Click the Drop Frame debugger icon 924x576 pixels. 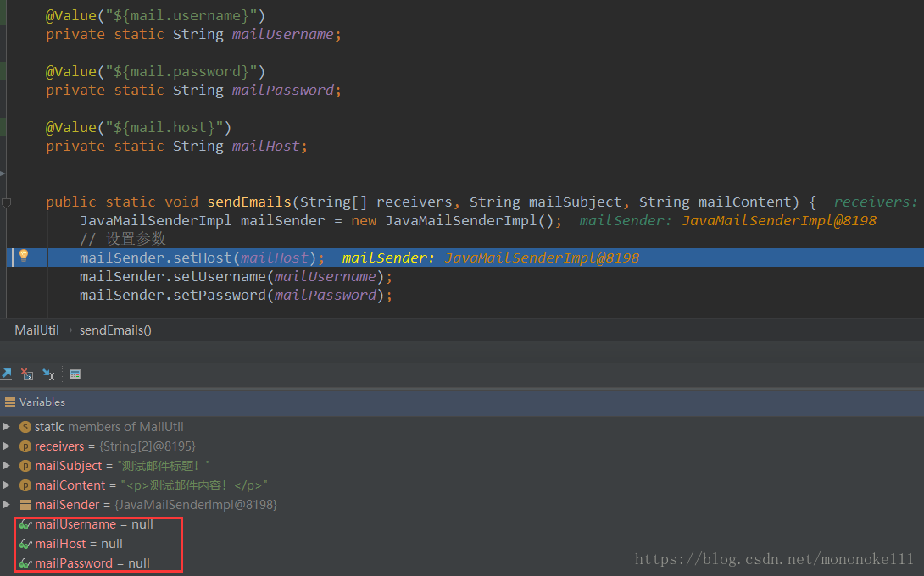point(27,374)
